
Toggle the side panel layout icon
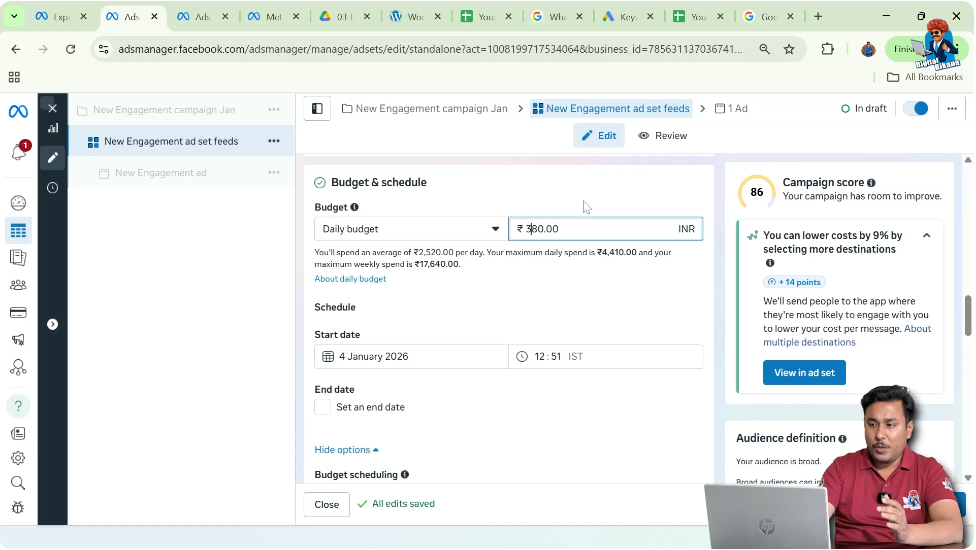pyautogui.click(x=317, y=108)
